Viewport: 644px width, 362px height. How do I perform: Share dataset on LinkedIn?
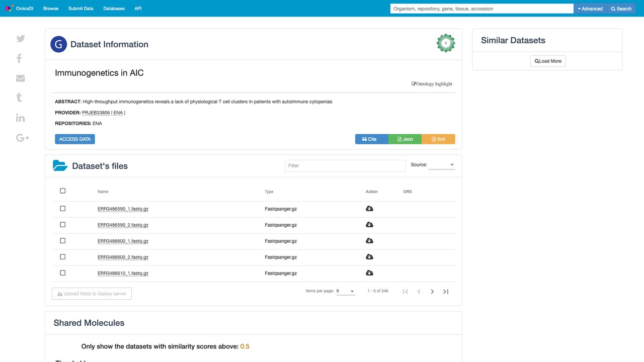[x=21, y=118]
